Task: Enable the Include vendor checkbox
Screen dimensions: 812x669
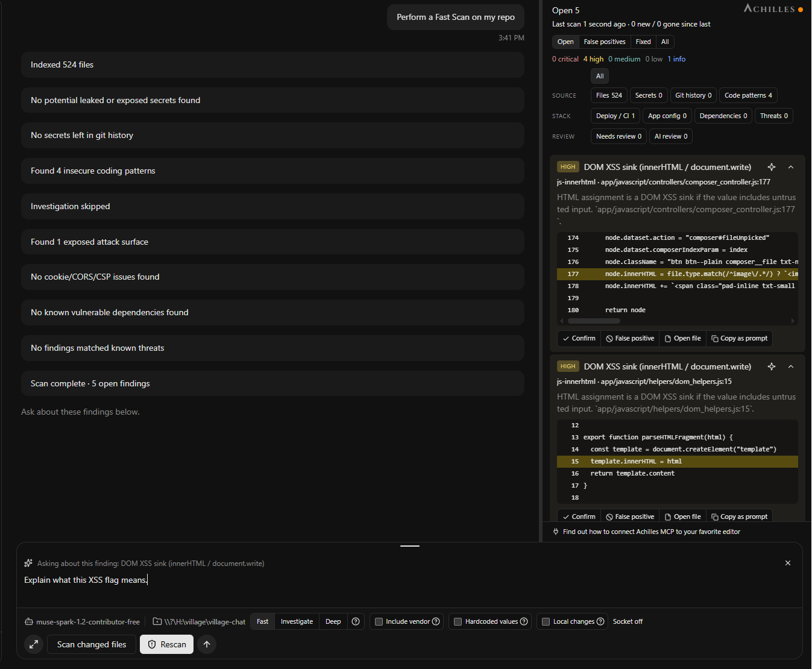Action: click(379, 621)
